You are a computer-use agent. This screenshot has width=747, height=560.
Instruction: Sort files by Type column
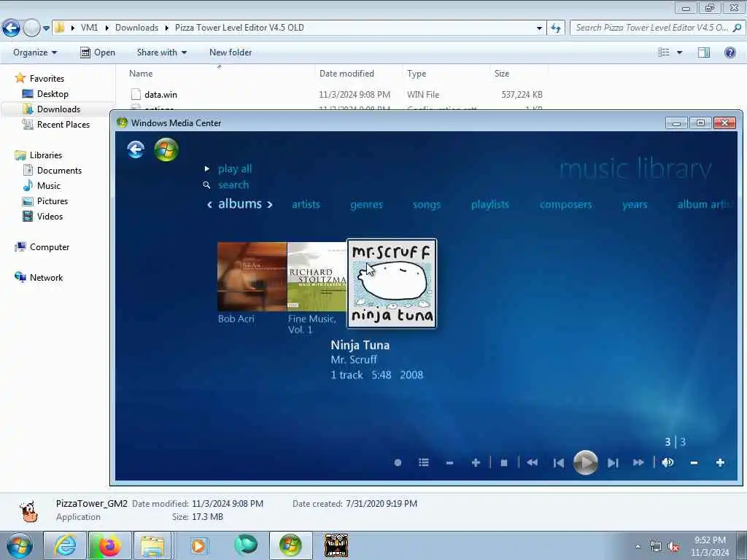[x=417, y=74]
